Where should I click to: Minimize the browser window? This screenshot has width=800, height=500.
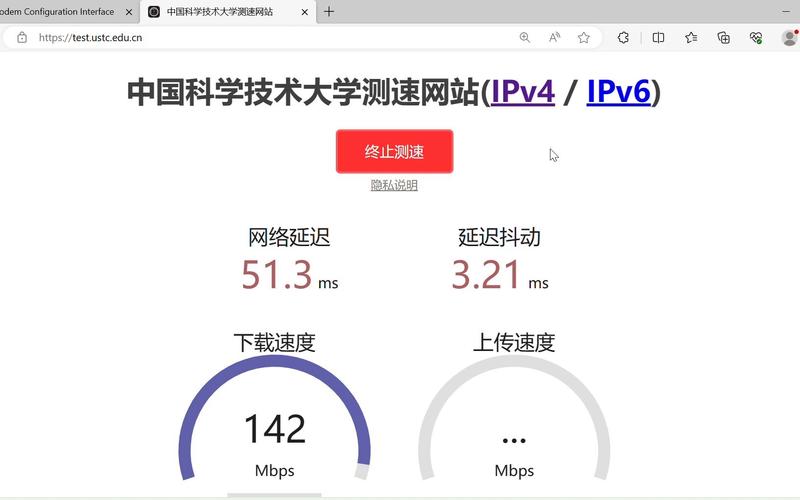point(786,11)
